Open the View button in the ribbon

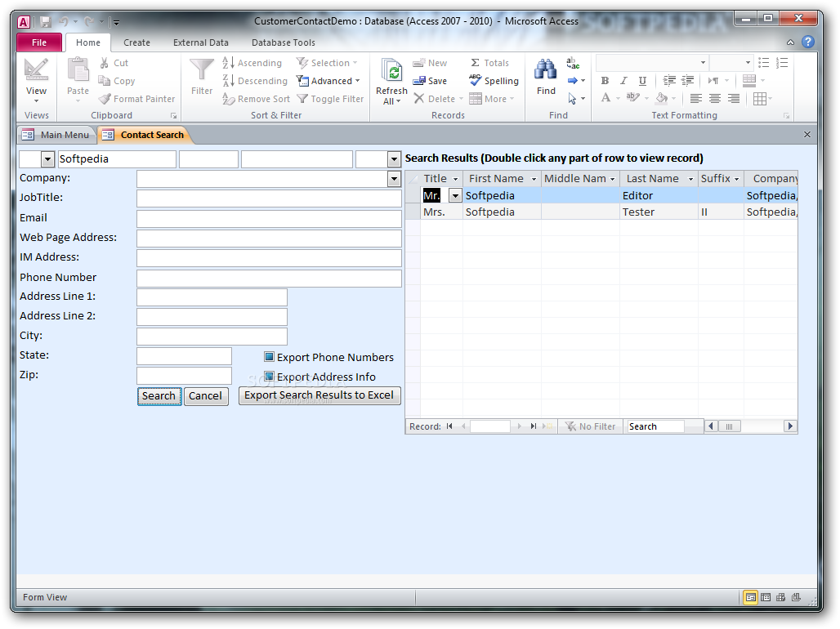tap(36, 80)
